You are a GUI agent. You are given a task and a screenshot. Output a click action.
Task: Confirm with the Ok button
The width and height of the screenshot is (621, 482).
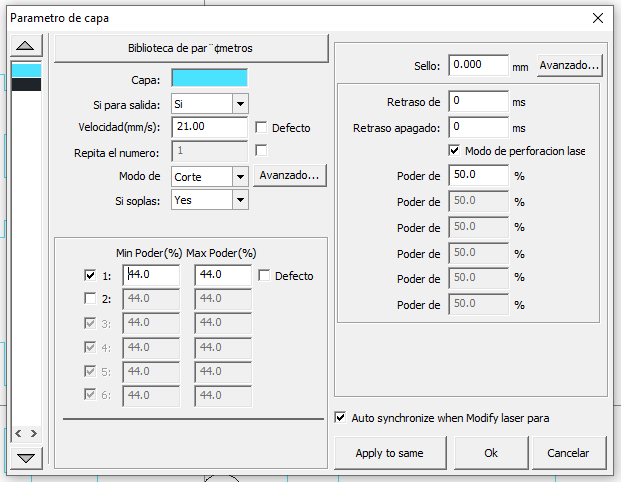point(491,453)
